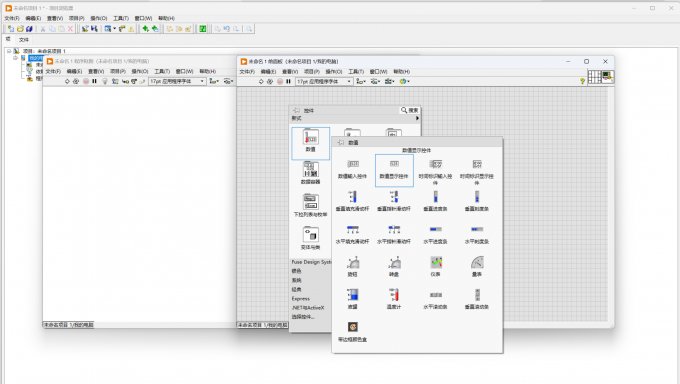Toggle Highlight Execution bulb in block diagram toolbar
Screen dimensions: 680x384
105,81
